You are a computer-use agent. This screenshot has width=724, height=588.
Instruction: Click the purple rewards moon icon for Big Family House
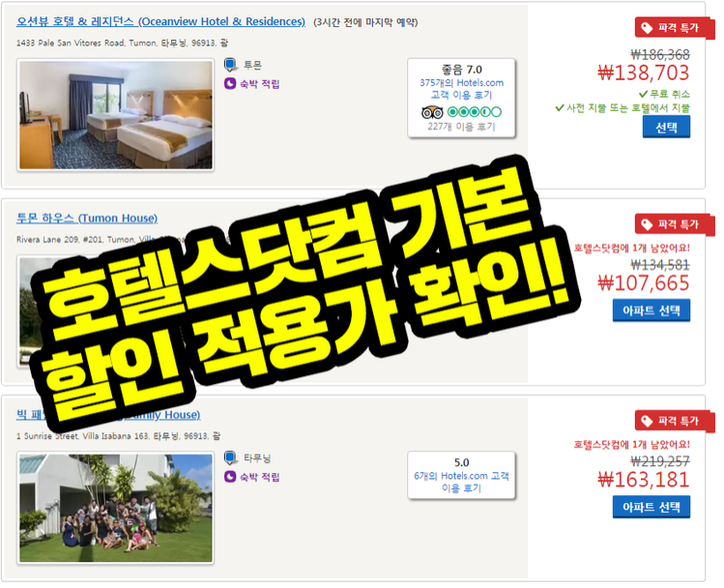pos(230,477)
